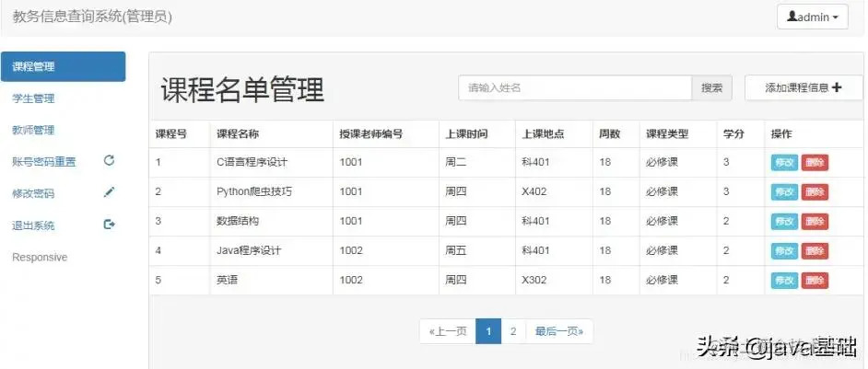Click the 学分 column header

tap(733, 133)
